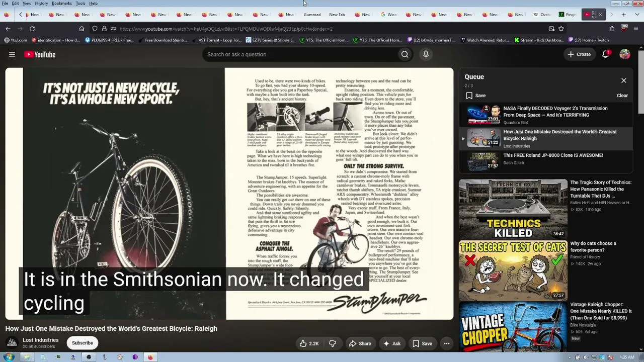View site security padlock info
Image resolution: width=644 pixels, height=362 pixels.
[104, 29]
